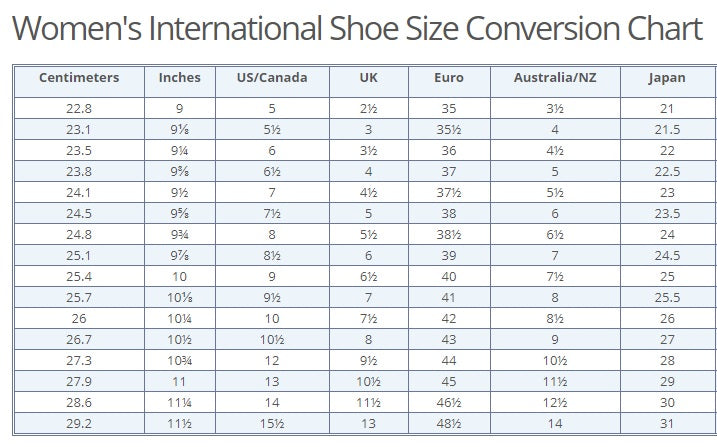This screenshot has width=717, height=447.
Task: Click the 29.2 centimeters cell
Action: click(x=78, y=423)
